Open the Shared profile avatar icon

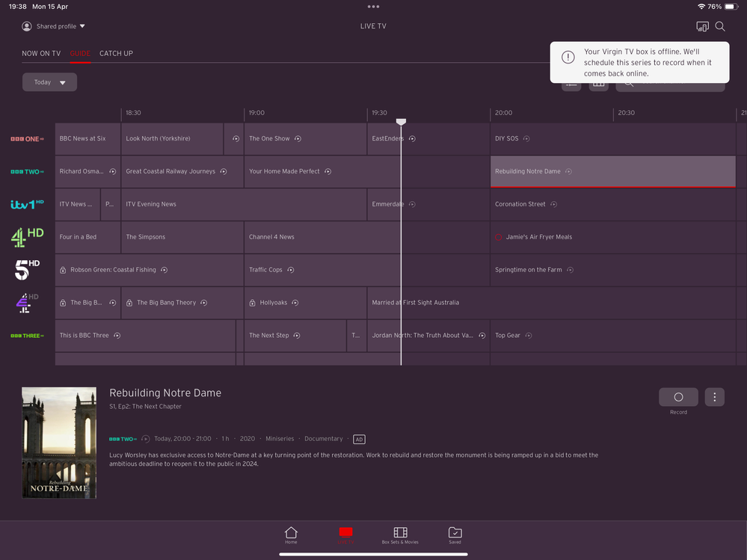[x=27, y=26]
